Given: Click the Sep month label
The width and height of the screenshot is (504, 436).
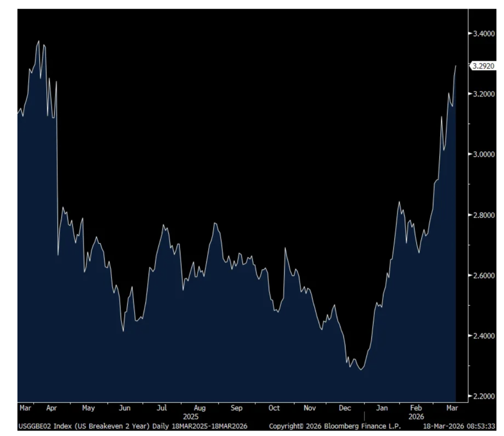Looking at the screenshot, I should 236,408.
